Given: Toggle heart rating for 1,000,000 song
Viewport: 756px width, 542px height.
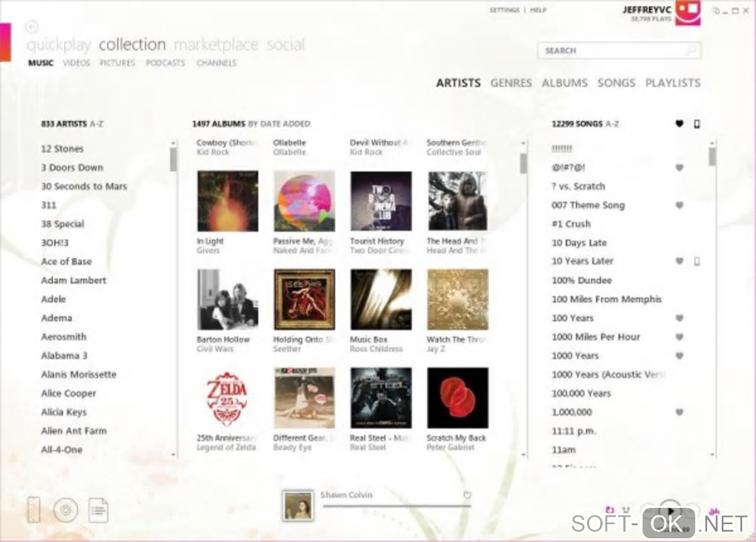Looking at the screenshot, I should 680,412.
